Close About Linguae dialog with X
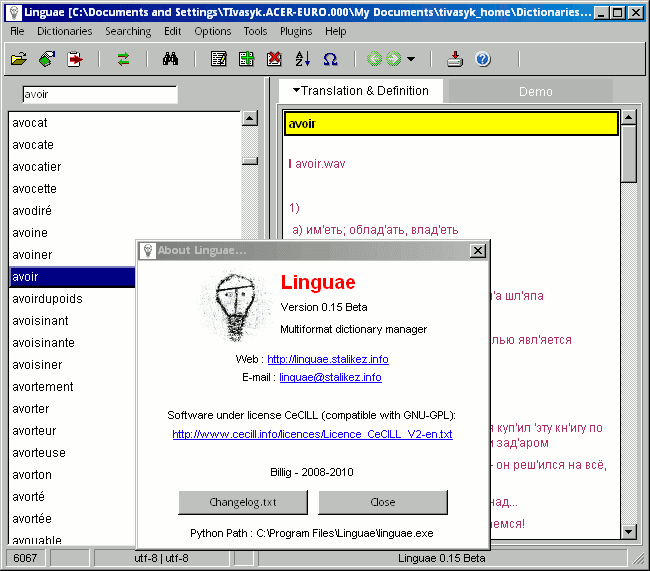The height and width of the screenshot is (571, 650). 478,250
